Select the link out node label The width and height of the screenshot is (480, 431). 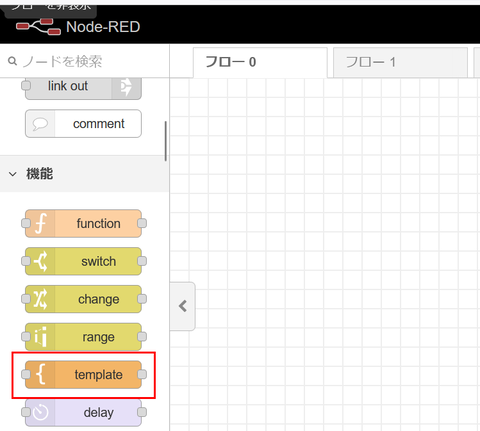coord(68,86)
